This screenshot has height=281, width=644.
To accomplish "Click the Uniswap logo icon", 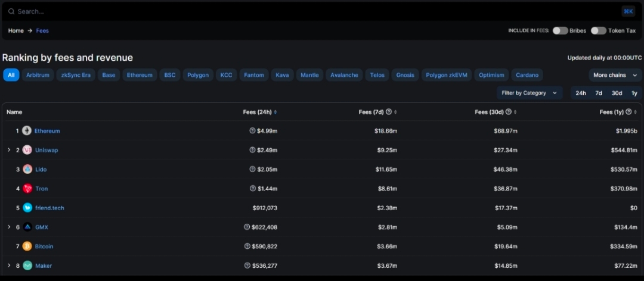I will coord(27,150).
